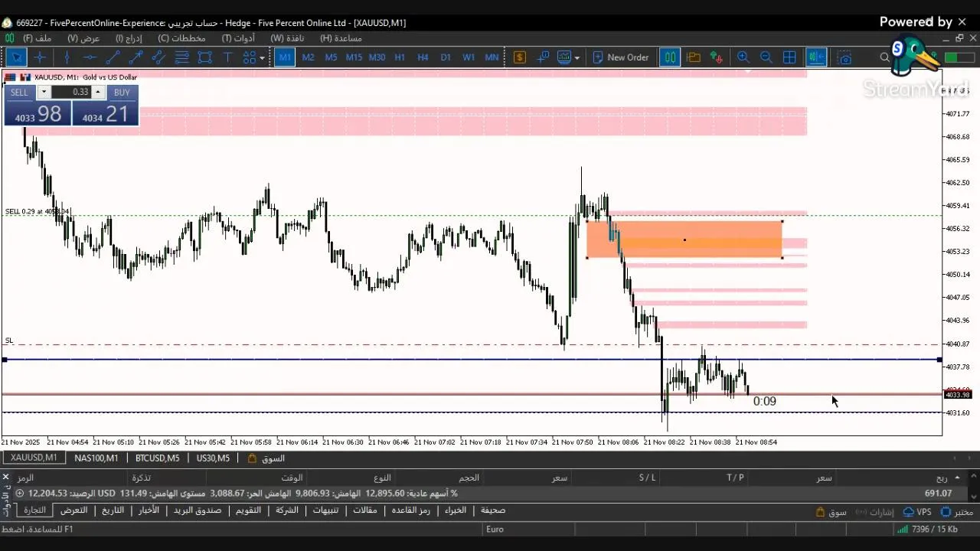Toggle the algo trading arrows icon

[717, 57]
